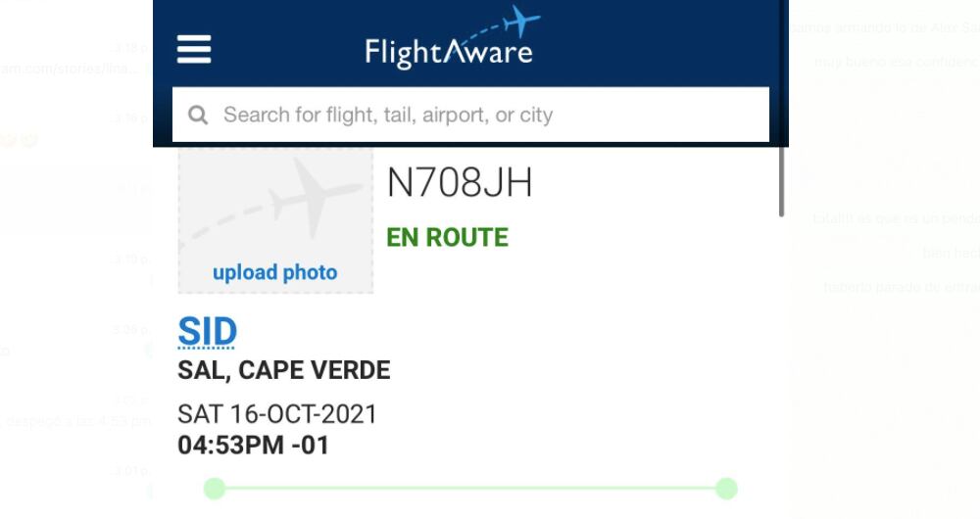The width and height of the screenshot is (980, 519).
Task: Click the airplane icon above FlightAware logo
Action: point(519,22)
